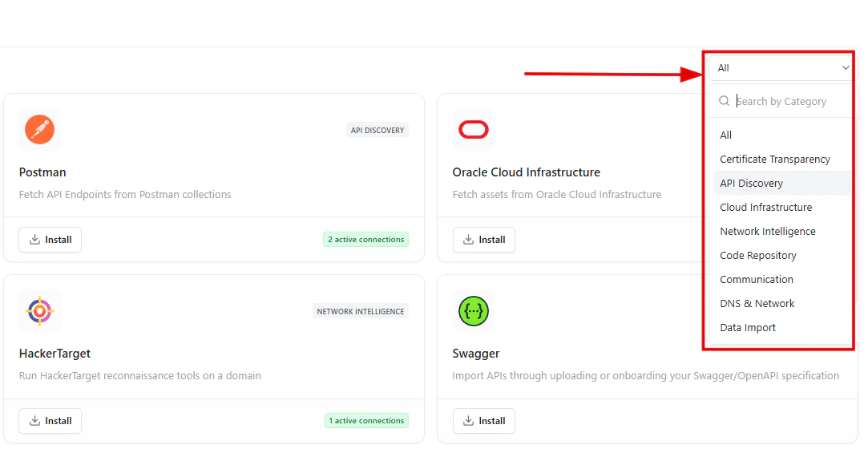This screenshot has height=449, width=868.
Task: Click the Swagger logo icon
Action: [x=474, y=311]
